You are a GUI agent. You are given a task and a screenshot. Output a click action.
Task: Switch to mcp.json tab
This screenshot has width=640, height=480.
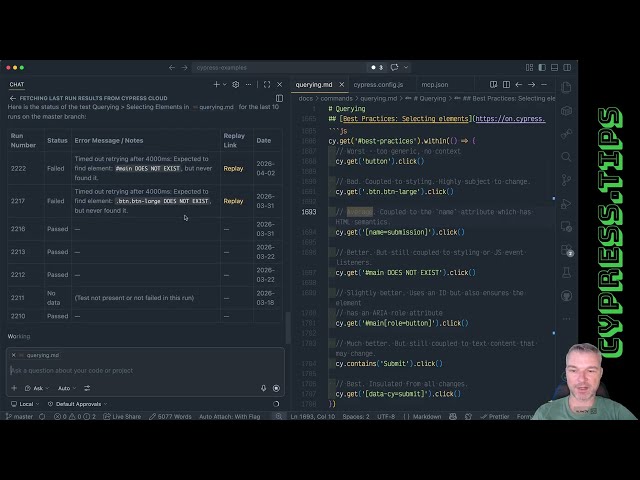tap(435, 84)
